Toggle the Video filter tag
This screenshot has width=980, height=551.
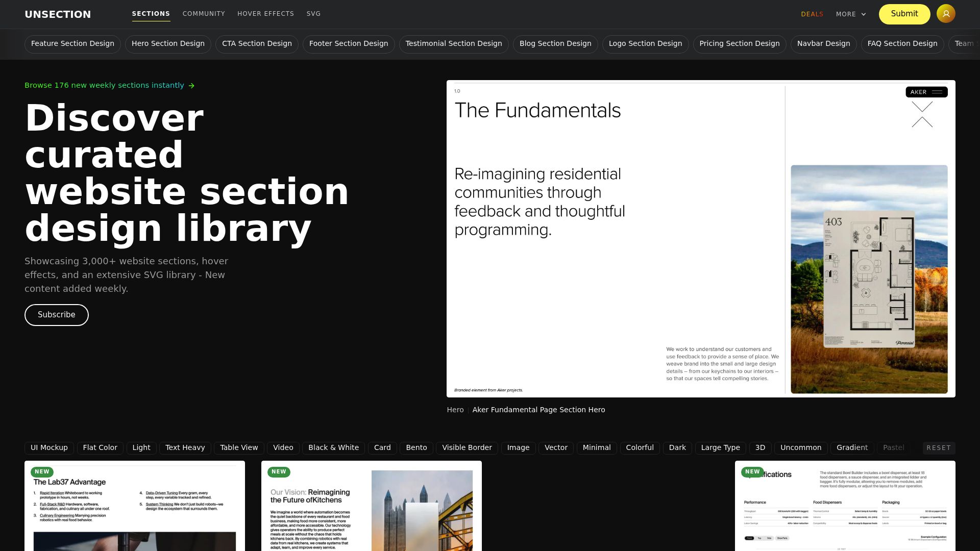pyautogui.click(x=283, y=448)
